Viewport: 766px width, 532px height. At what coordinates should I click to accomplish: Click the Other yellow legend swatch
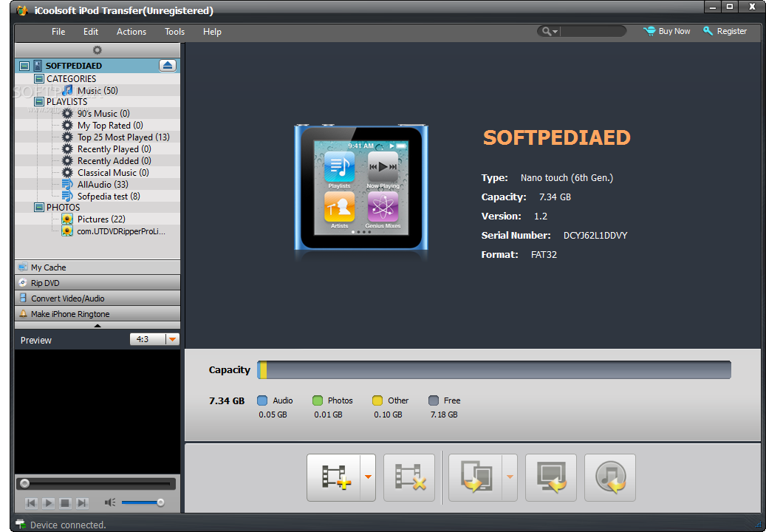pyautogui.click(x=377, y=400)
